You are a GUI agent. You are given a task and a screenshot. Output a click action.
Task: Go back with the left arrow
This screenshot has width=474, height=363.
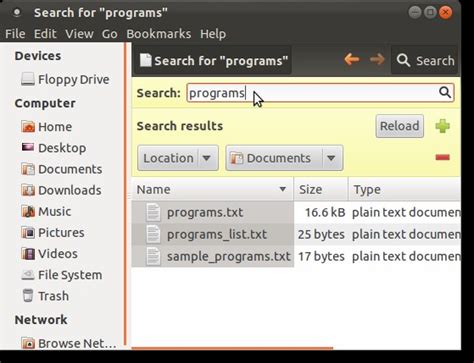pyautogui.click(x=352, y=60)
